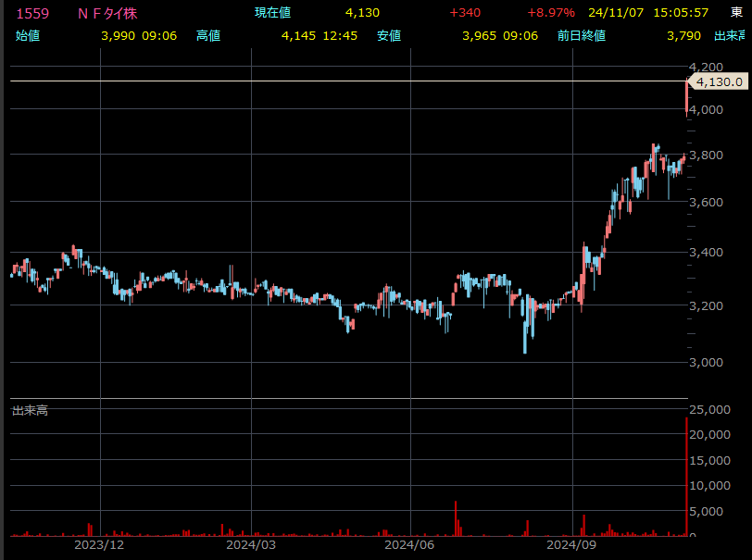Click the 3,965 low price value
The image size is (752, 560).
[479, 35]
